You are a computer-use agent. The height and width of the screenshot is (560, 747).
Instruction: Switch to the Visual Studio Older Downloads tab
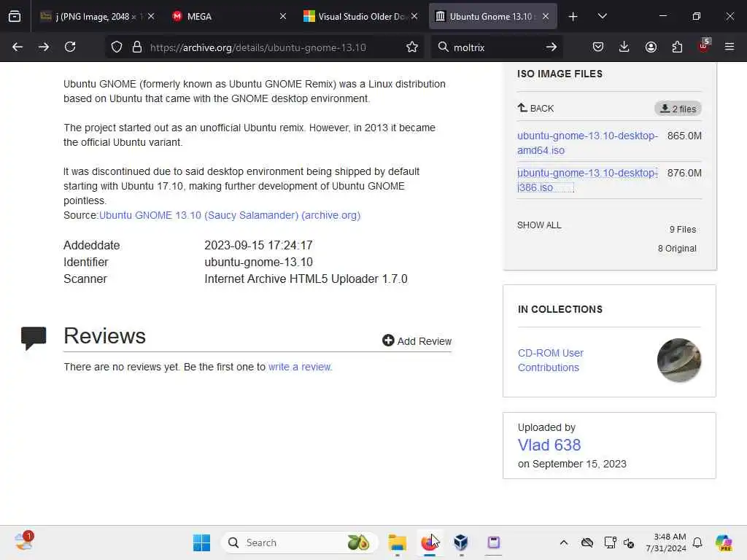point(361,17)
